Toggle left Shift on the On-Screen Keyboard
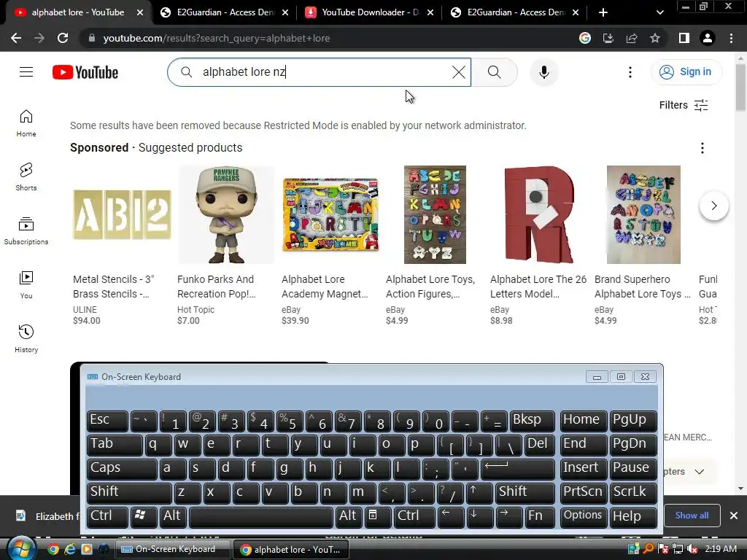 coord(129,492)
